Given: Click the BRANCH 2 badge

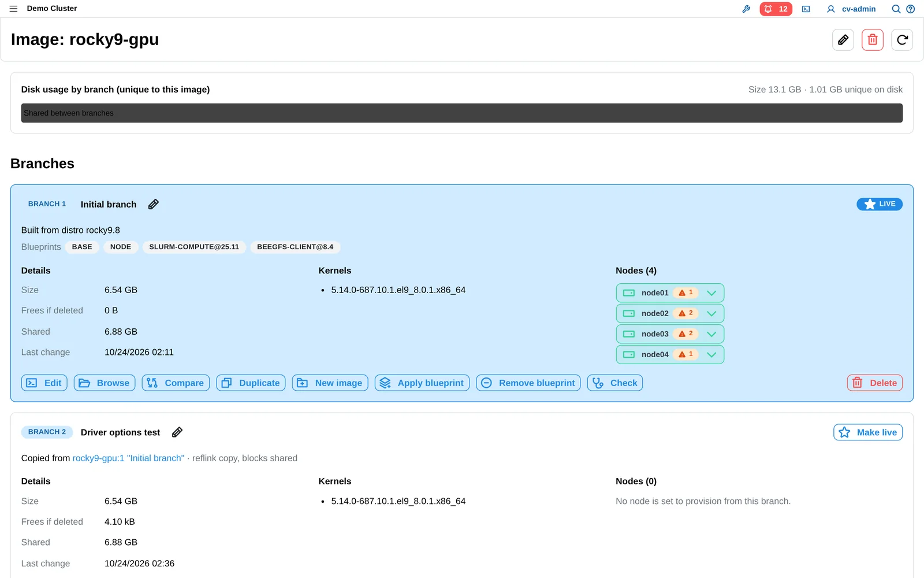Looking at the screenshot, I should [x=47, y=432].
